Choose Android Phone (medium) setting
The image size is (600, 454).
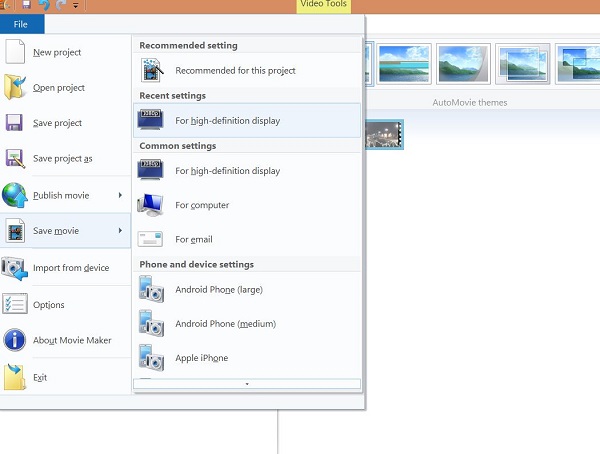coord(247,324)
